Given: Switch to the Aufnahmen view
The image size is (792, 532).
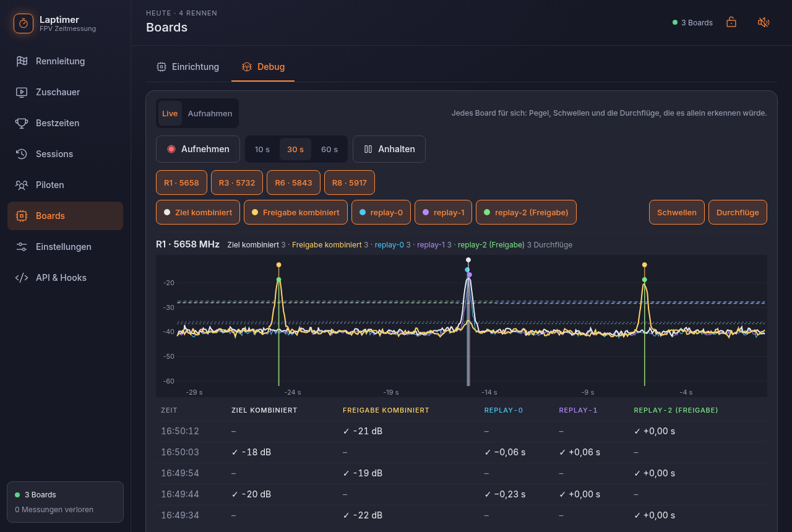Looking at the screenshot, I should (x=210, y=113).
